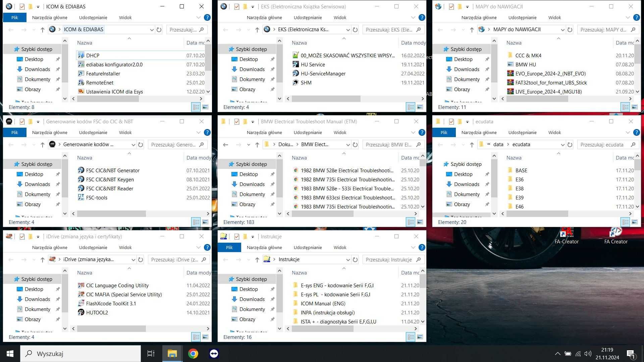Open the Windows Start menu

[x=10, y=354]
